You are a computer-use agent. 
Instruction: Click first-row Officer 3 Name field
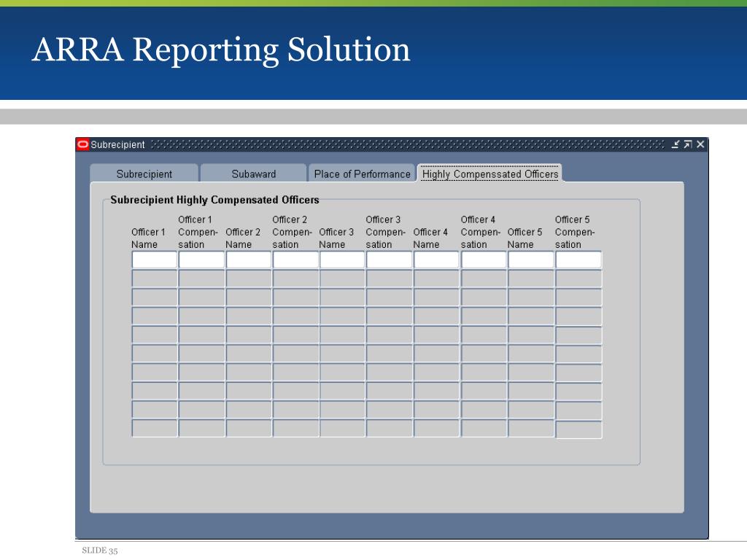(342, 260)
